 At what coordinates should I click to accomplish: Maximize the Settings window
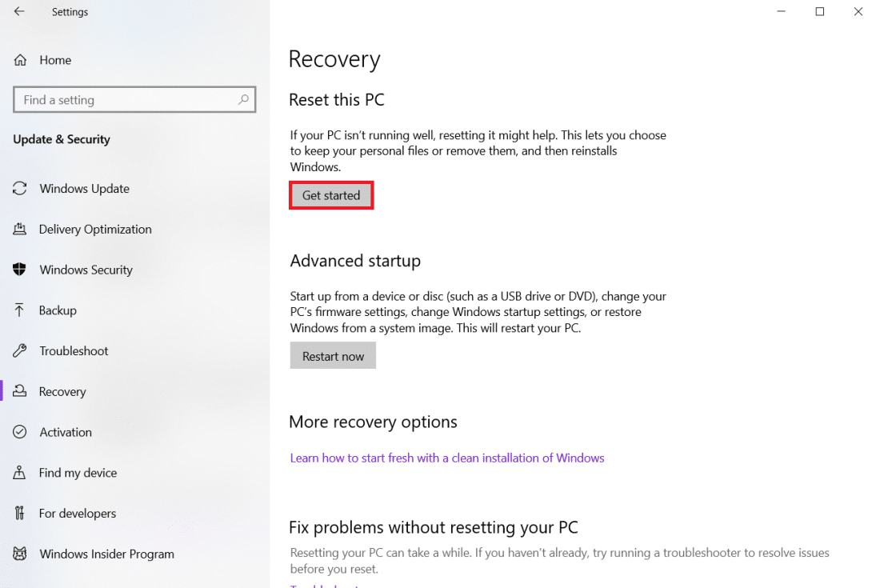[820, 12]
